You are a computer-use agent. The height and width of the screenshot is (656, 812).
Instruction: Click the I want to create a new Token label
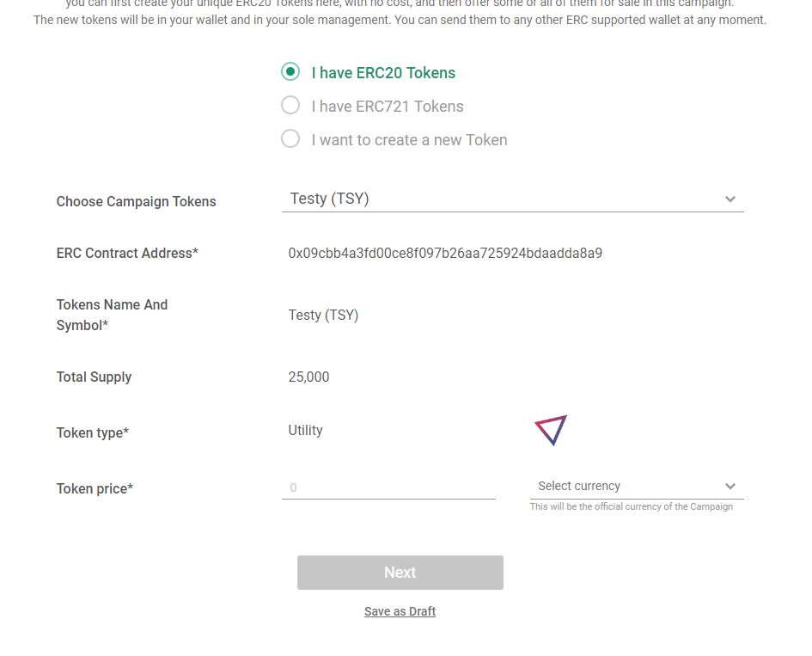(409, 140)
